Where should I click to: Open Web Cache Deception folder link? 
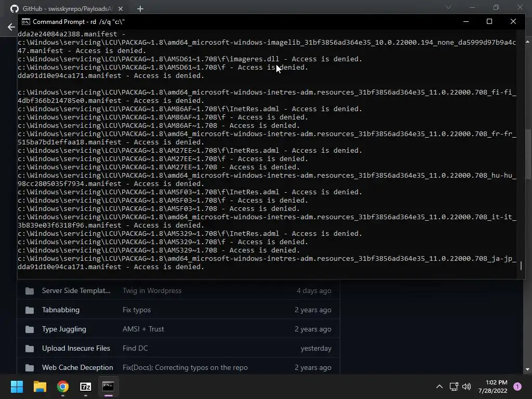[77, 367]
